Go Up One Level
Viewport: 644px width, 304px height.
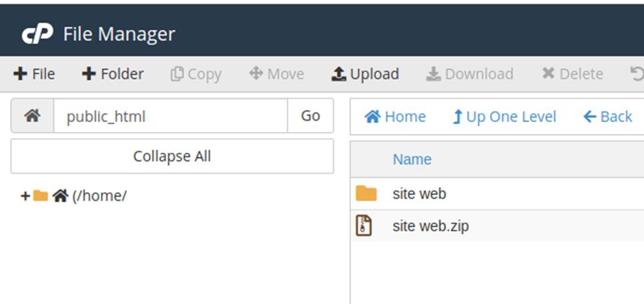tap(504, 117)
